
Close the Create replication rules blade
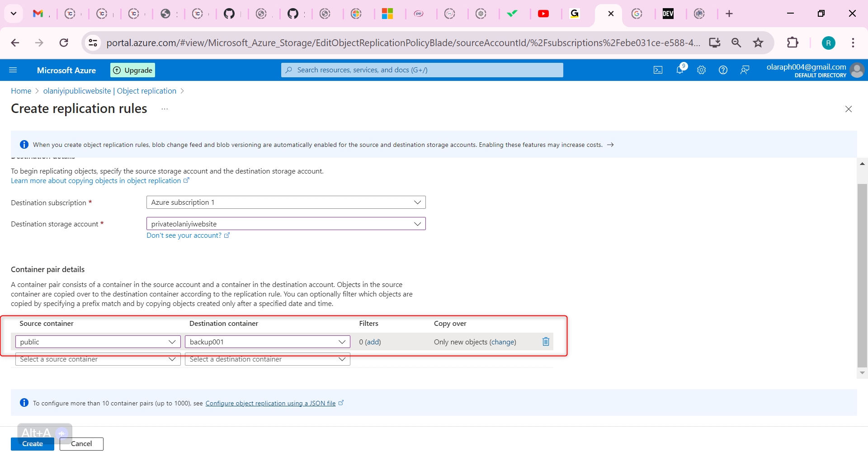point(849,109)
